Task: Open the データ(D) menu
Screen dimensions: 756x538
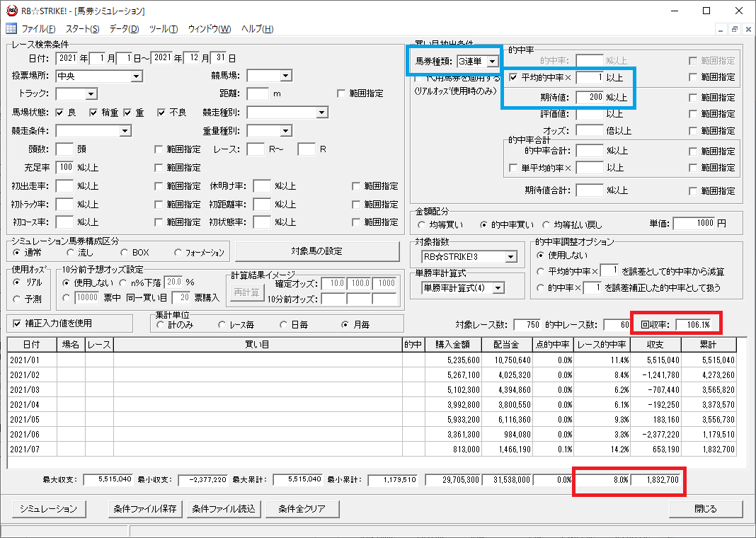Action: click(x=125, y=29)
